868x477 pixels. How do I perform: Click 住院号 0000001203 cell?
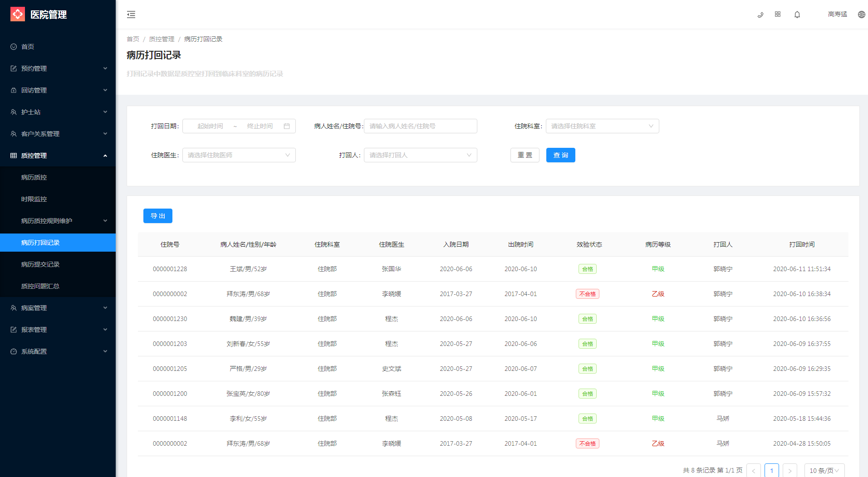pos(170,344)
